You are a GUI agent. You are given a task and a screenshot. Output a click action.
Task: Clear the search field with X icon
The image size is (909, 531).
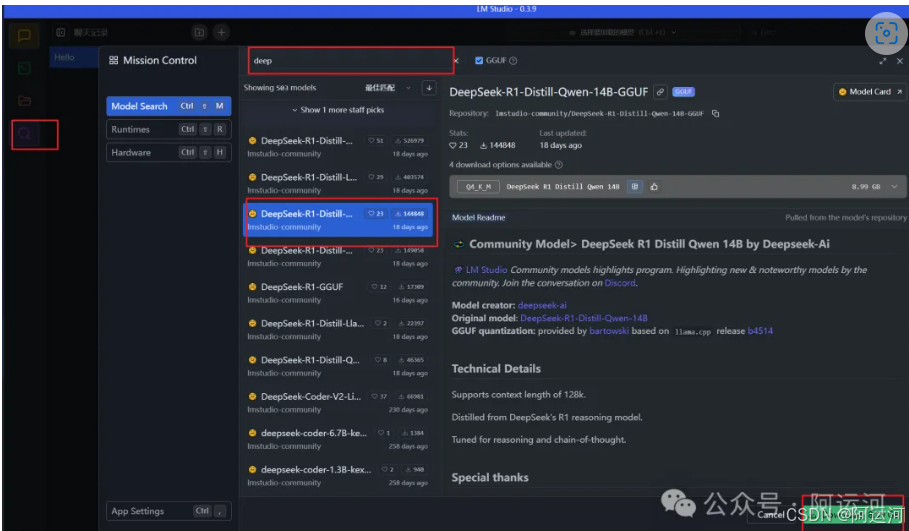(456, 60)
